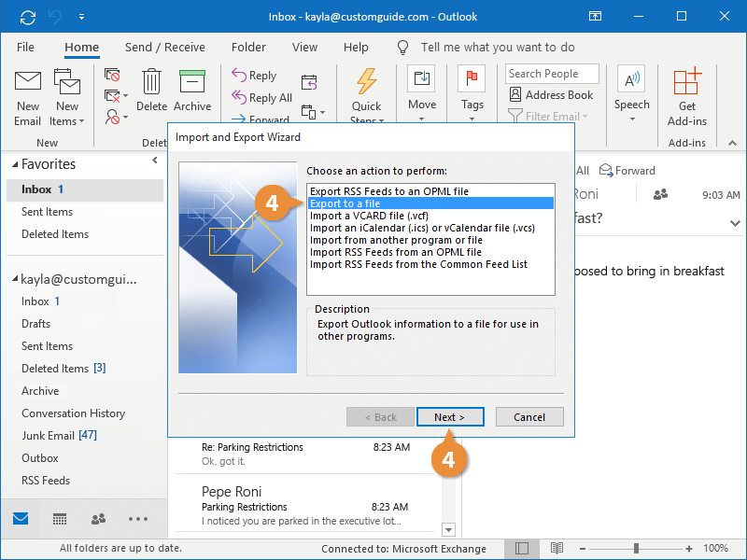Select Sent Items under Favorites
747x560 pixels.
pyautogui.click(x=47, y=212)
